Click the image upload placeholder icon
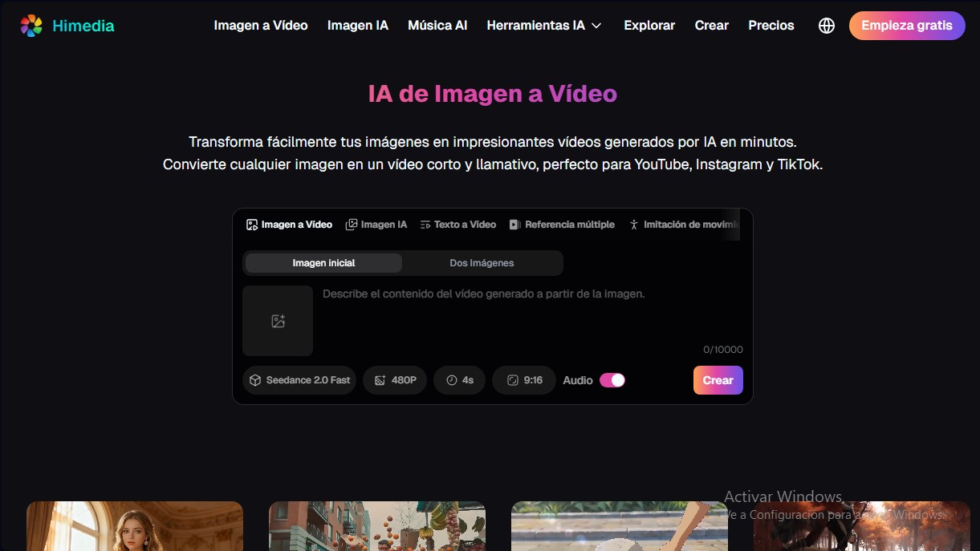 278,321
